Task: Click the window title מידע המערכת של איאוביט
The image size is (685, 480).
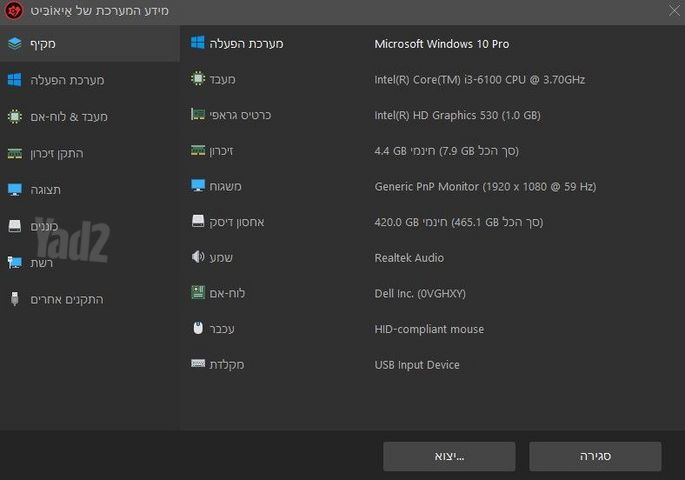Action: tap(100, 10)
